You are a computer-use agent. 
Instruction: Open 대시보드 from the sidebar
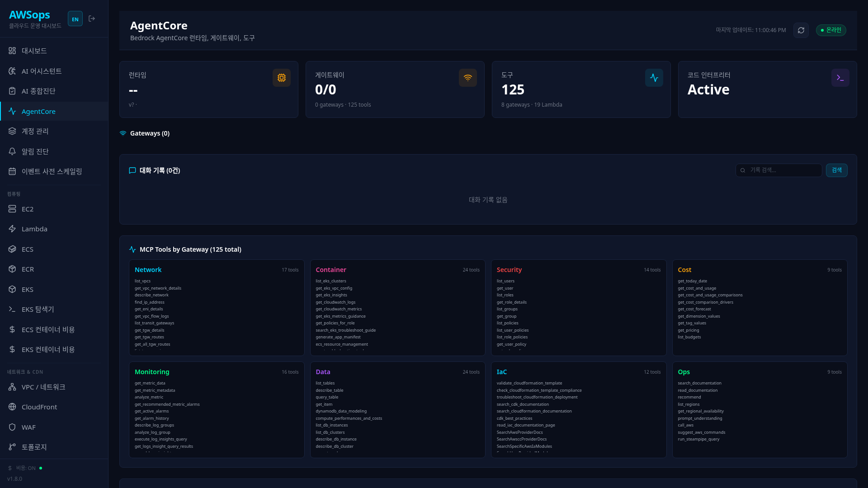[x=54, y=51]
